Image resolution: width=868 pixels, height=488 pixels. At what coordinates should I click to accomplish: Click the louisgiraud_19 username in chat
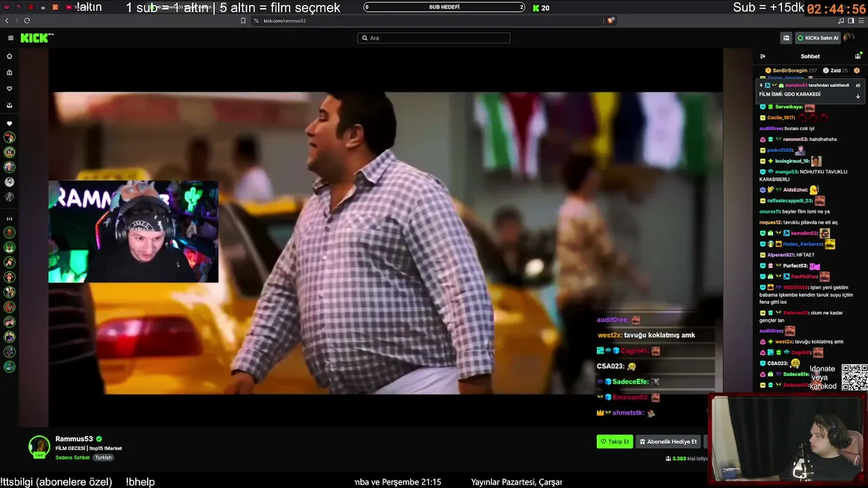[x=792, y=161]
